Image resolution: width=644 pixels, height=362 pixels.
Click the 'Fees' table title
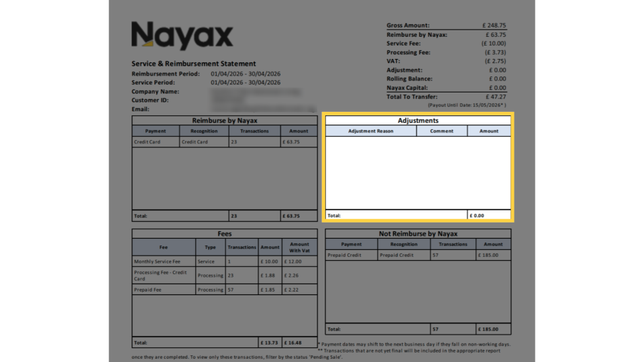click(225, 234)
